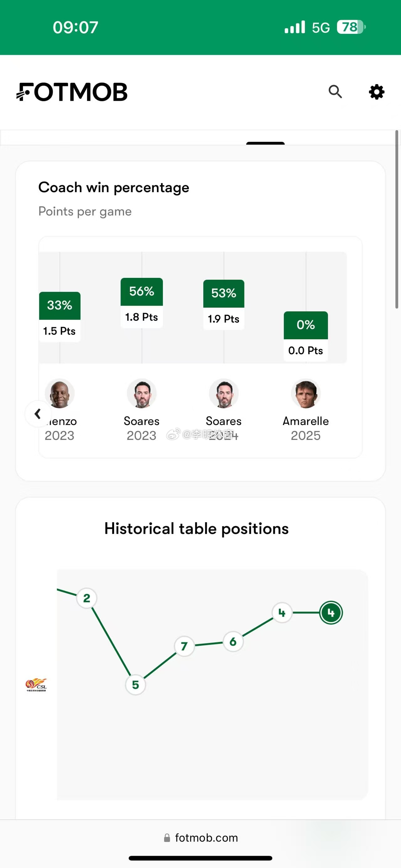
Task: Select position 7 marker on chart
Action: coord(184,646)
